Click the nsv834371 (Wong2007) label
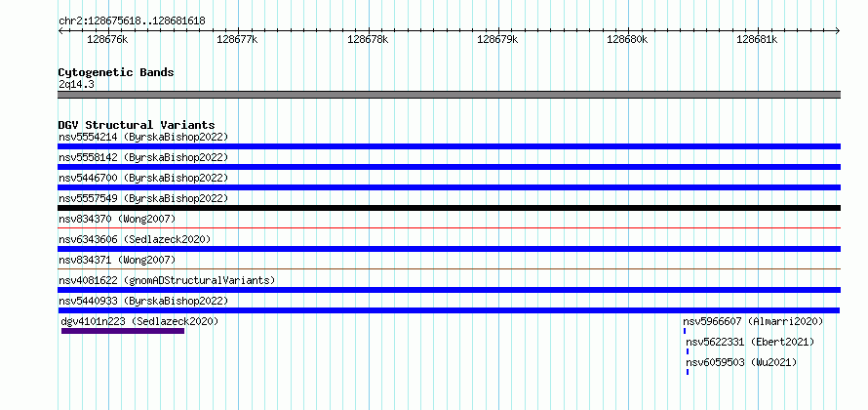868x410 pixels. point(117,260)
